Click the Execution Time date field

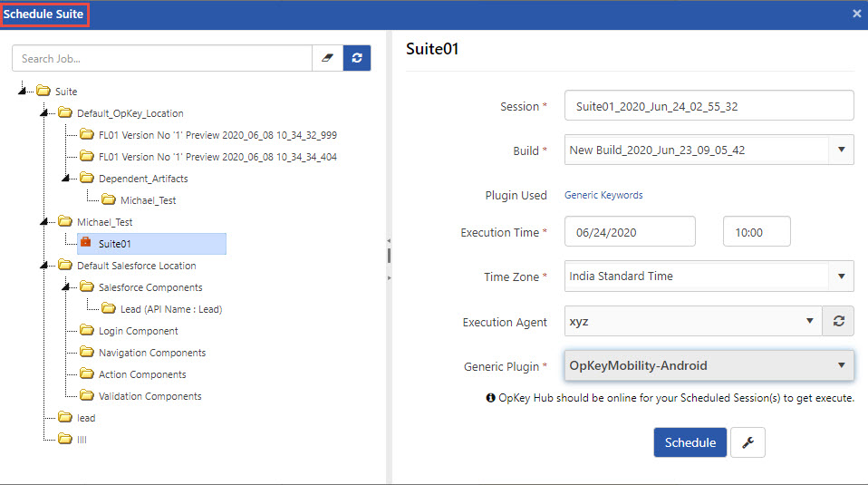coord(630,232)
